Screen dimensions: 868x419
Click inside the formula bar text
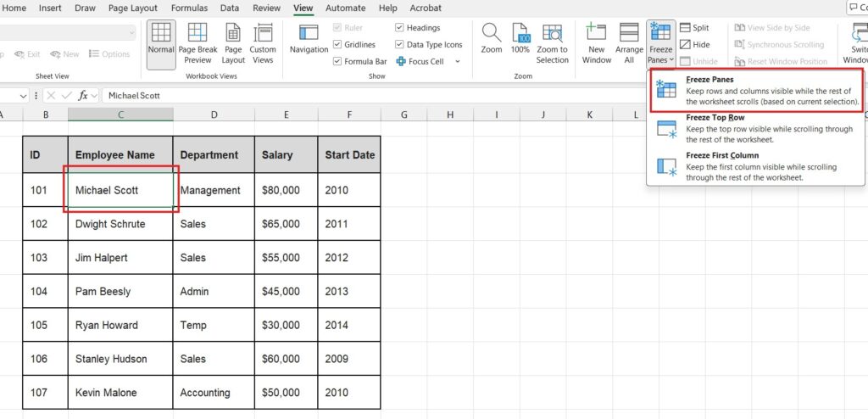coord(134,96)
